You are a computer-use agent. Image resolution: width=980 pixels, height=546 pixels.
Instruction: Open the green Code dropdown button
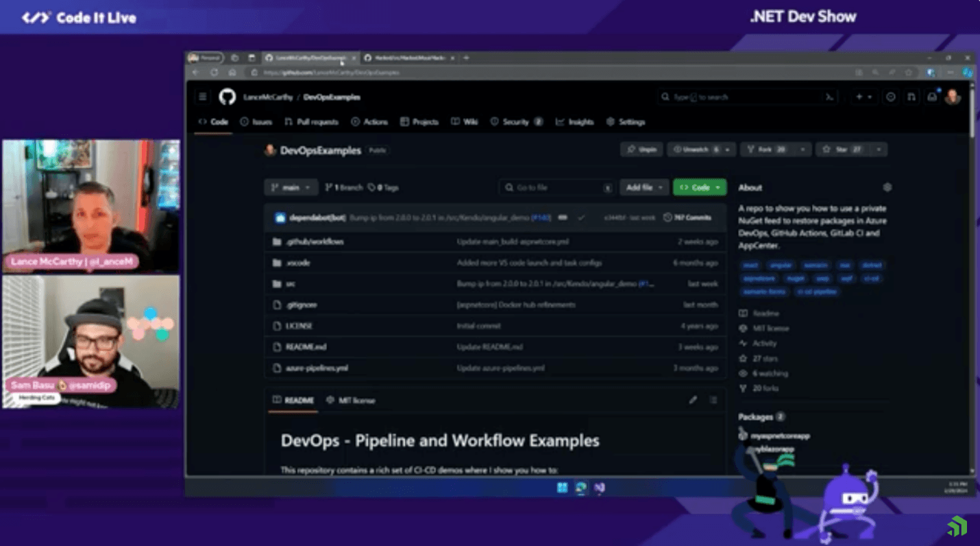[x=700, y=187]
